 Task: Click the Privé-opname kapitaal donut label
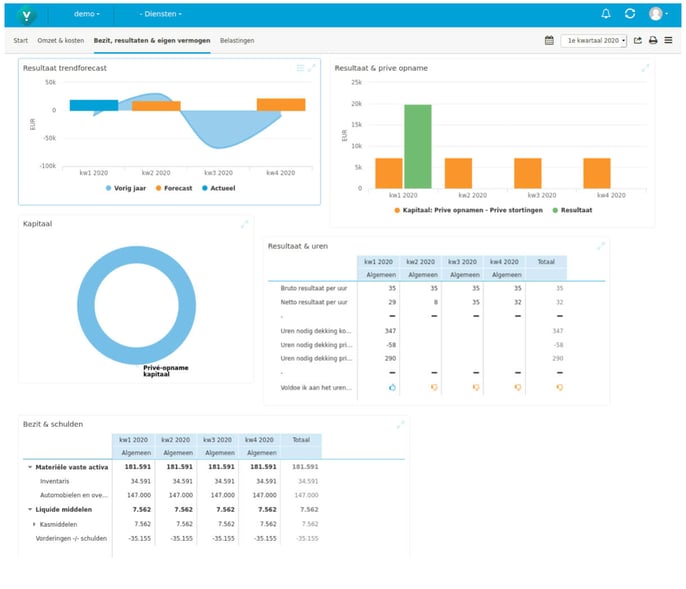point(165,371)
